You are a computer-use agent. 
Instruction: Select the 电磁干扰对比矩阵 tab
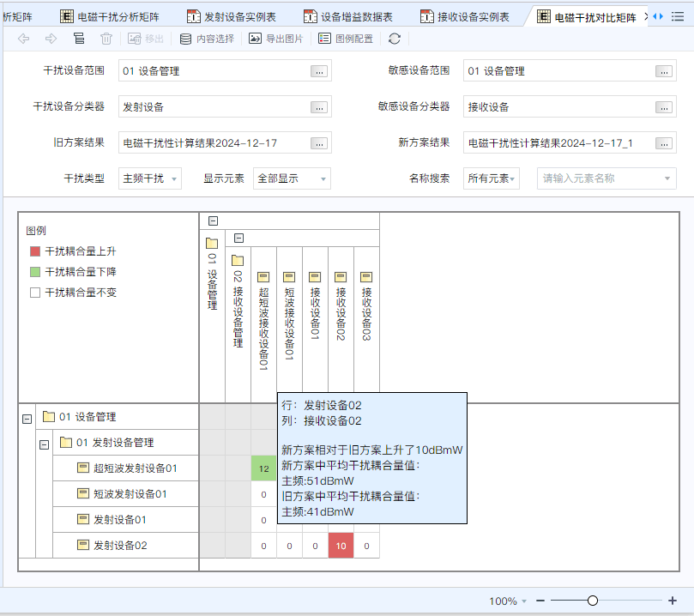[587, 17]
